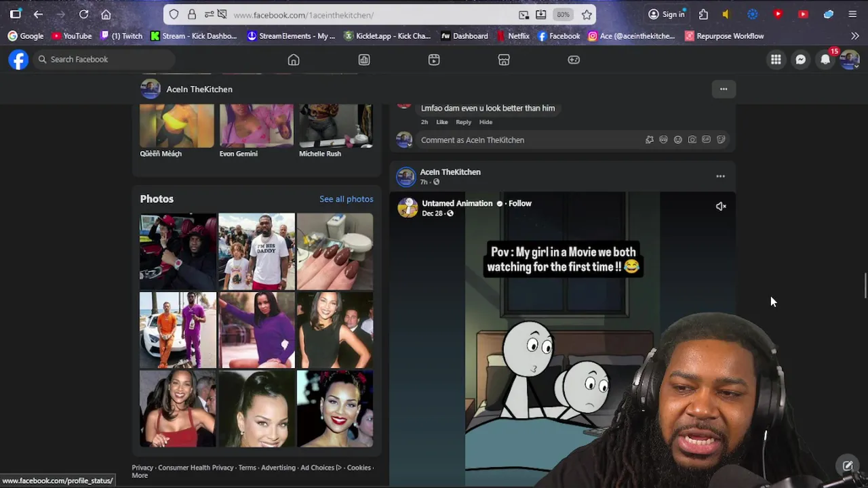Like the 'look better than him' comment

[442, 122]
